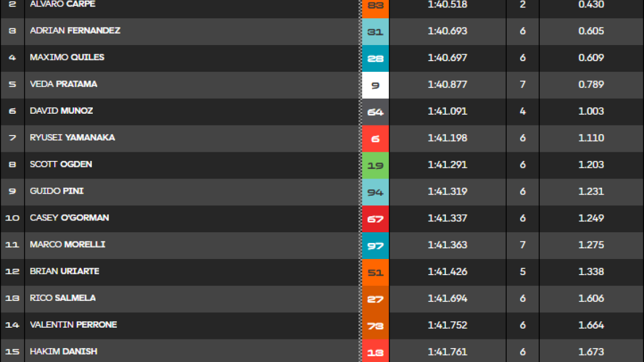Select the green number 19 badge
This screenshot has width=644, height=362.
[375, 165]
